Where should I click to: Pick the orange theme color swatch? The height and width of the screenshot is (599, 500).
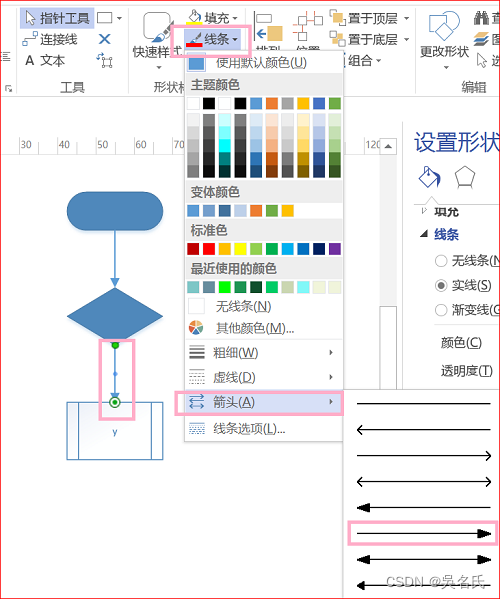point(272,104)
